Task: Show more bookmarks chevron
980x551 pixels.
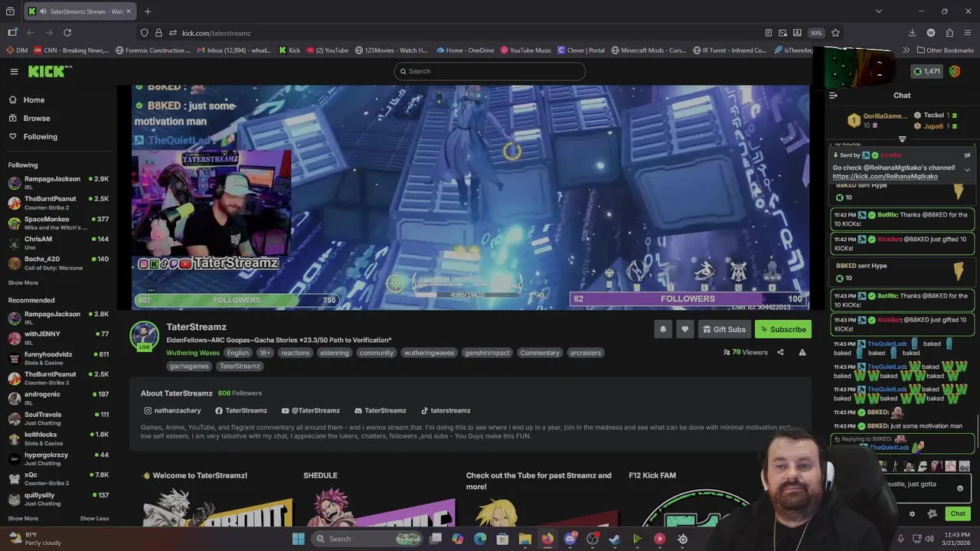Action: pos(906,51)
